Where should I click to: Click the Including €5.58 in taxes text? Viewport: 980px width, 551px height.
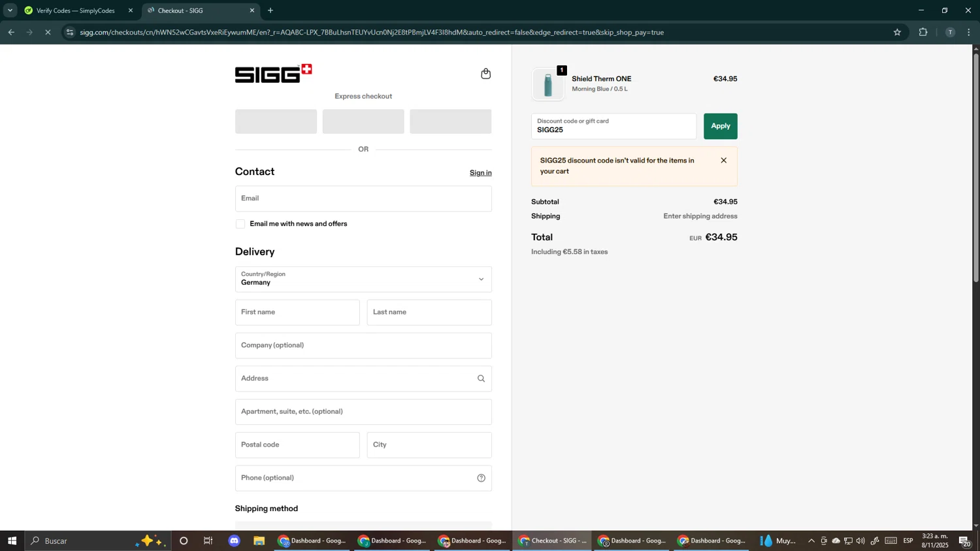tap(570, 252)
